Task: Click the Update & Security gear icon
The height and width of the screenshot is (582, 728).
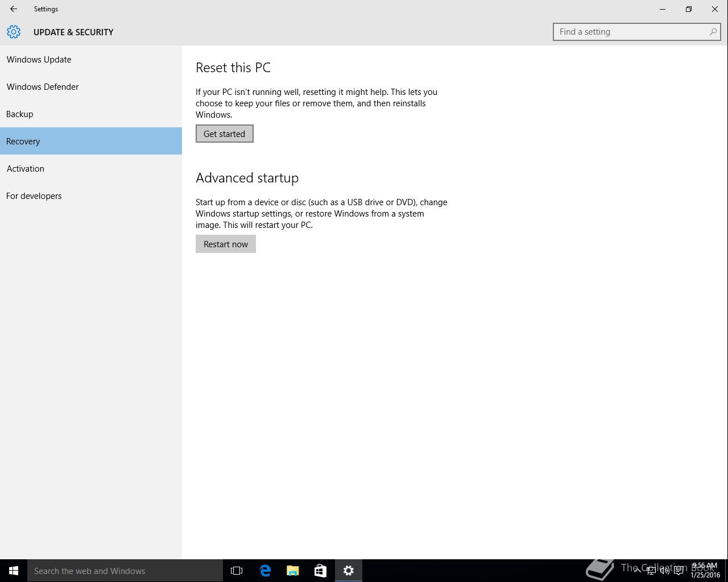Action: pos(14,32)
